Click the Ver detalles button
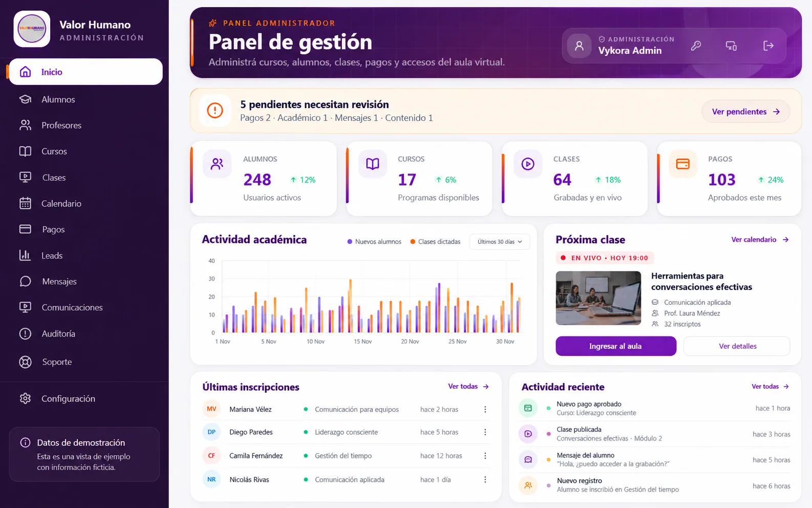This screenshot has width=812, height=508. click(737, 346)
